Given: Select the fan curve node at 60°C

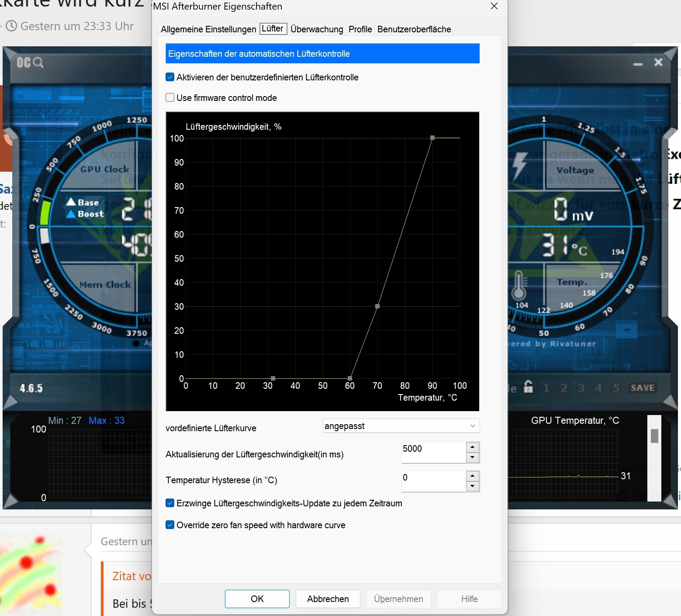Looking at the screenshot, I should point(350,378).
